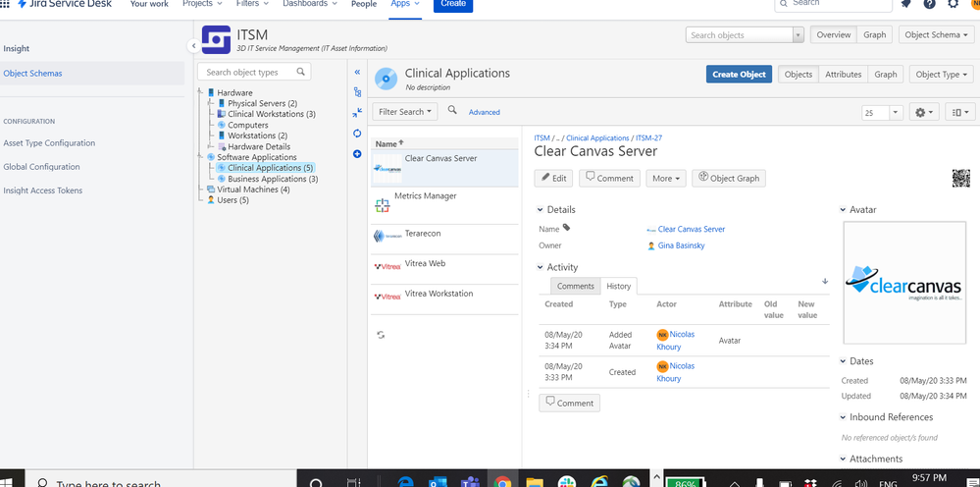Image resolution: width=980 pixels, height=487 pixels.
Task: Open Slack from the taskbar
Action: coord(567,483)
